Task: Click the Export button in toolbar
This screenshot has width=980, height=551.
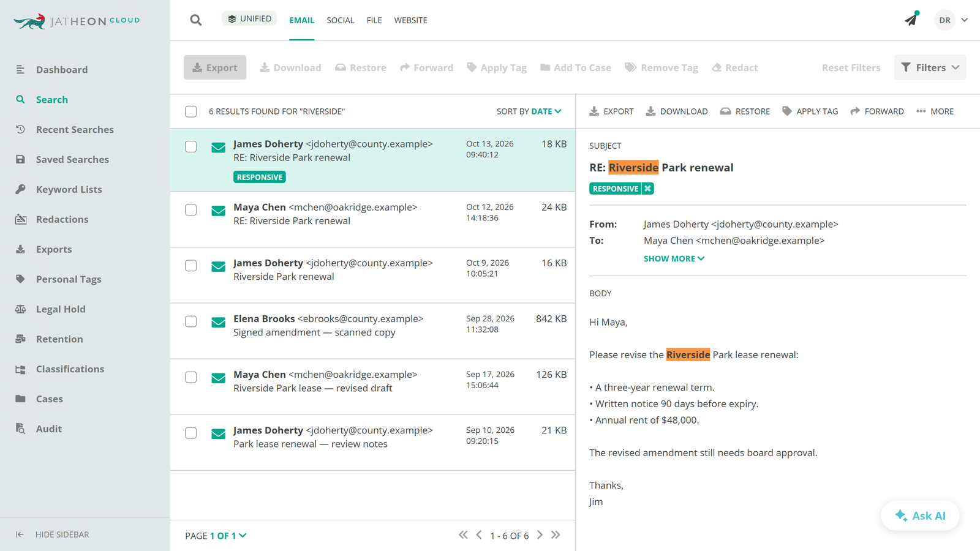Action: (215, 67)
